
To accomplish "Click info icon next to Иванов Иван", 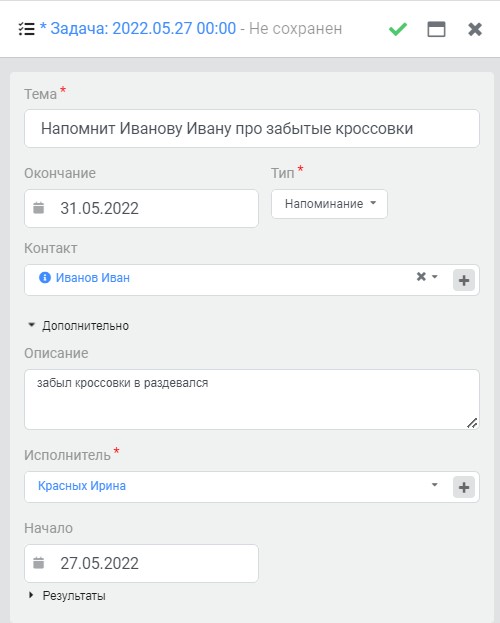I will pyautogui.click(x=45, y=277).
